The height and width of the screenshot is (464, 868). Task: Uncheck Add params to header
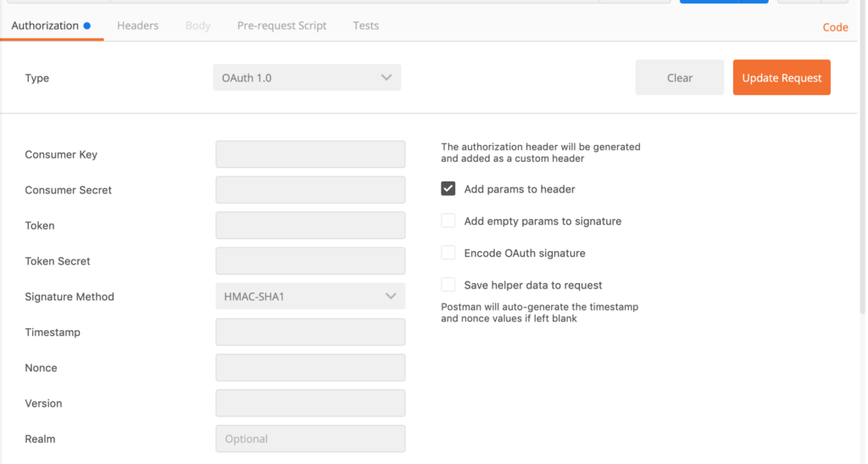point(448,189)
